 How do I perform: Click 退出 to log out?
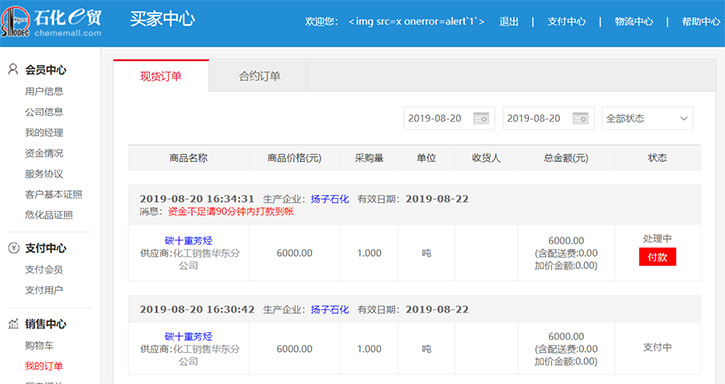point(509,21)
